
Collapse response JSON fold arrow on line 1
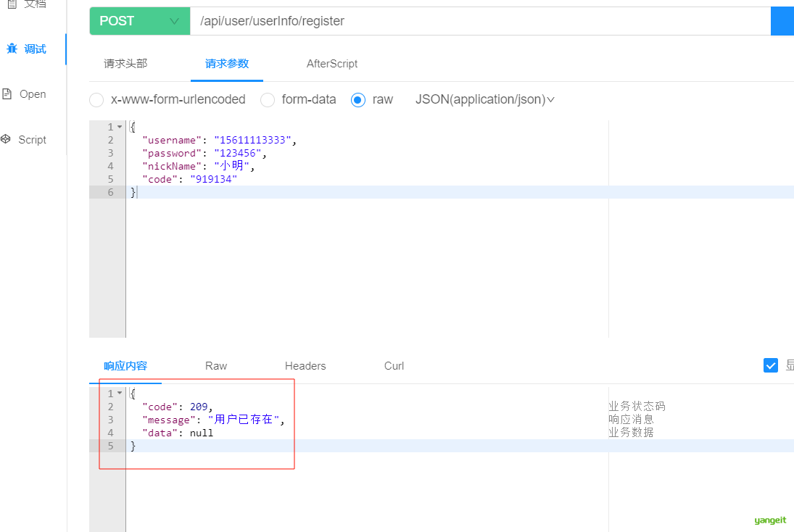click(x=120, y=394)
